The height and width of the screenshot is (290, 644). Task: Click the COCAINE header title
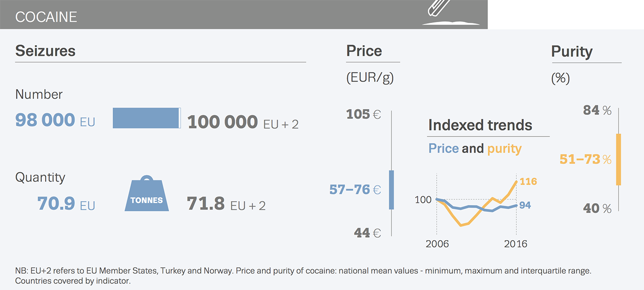[46, 17]
